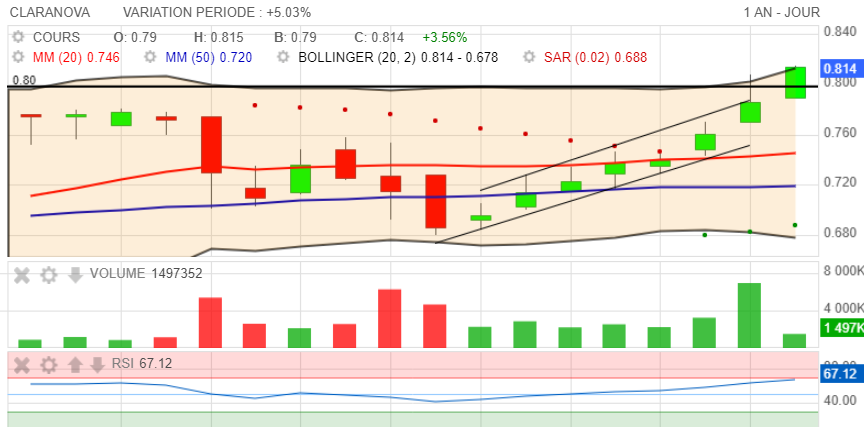The width and height of the screenshot is (864, 427).
Task: Click the 0.680 price axis label
Action: pos(840,233)
